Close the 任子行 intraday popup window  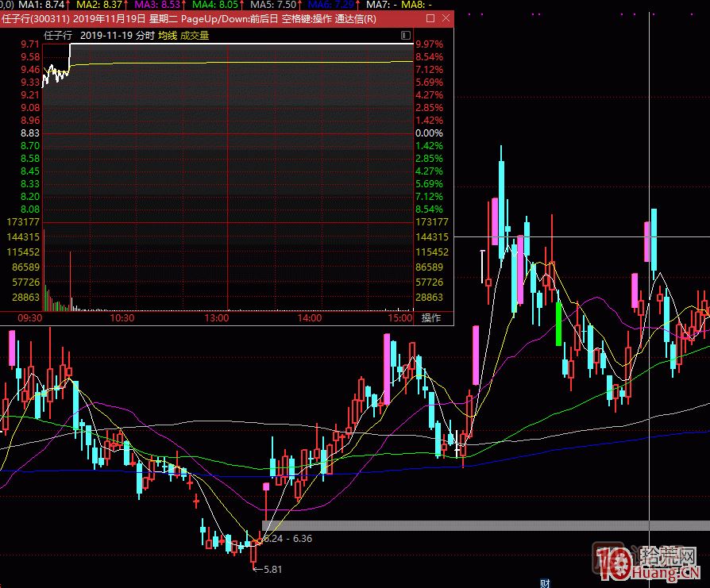(x=446, y=17)
